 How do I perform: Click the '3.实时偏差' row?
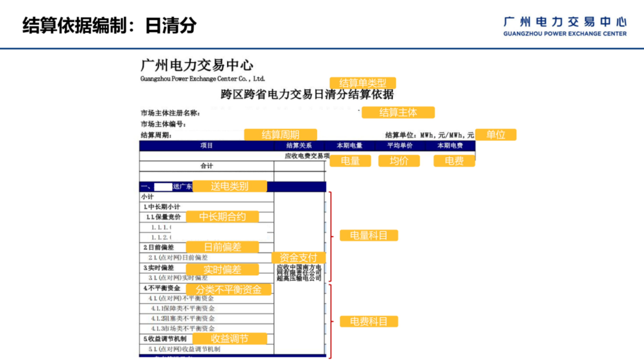[x=207, y=268]
